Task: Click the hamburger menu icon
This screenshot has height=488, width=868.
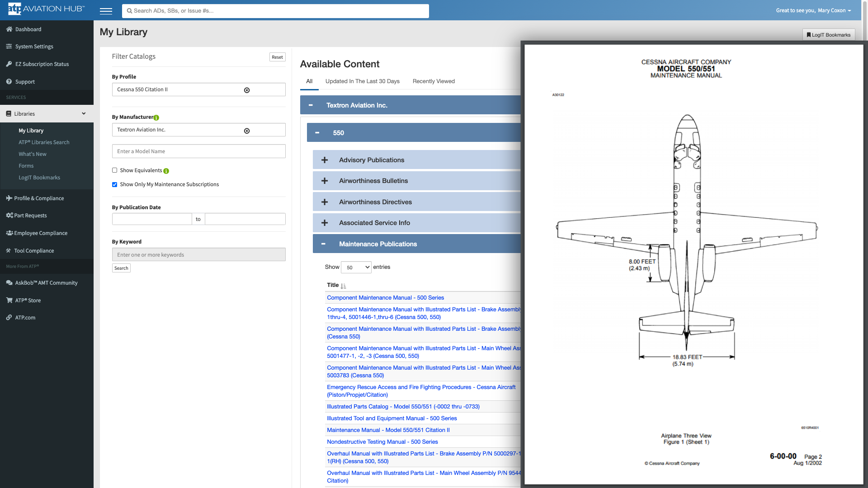Action: [106, 11]
